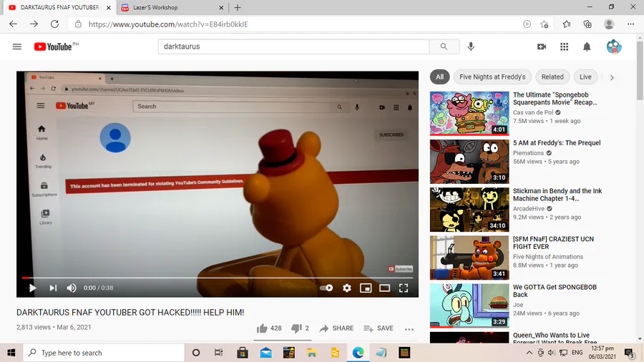Show more filter chips with the arrow
The width and height of the screenshot is (644, 362).
pos(612,77)
